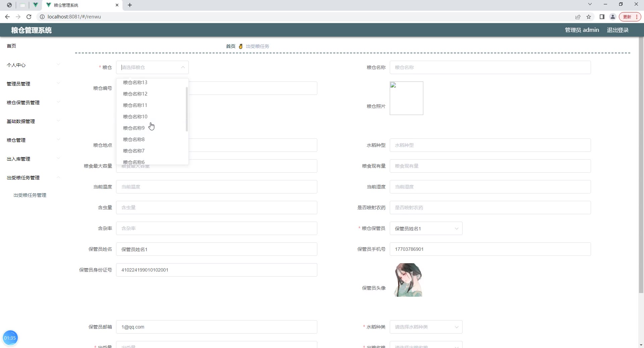View site information icon in address bar

(x=42, y=17)
